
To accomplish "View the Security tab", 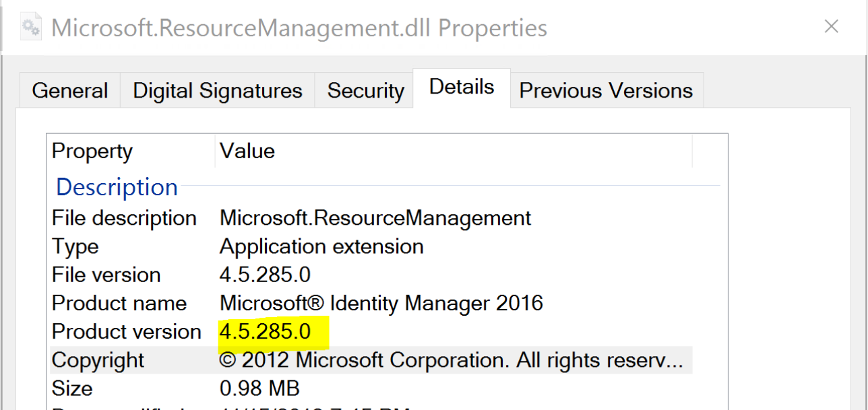I will coord(365,90).
